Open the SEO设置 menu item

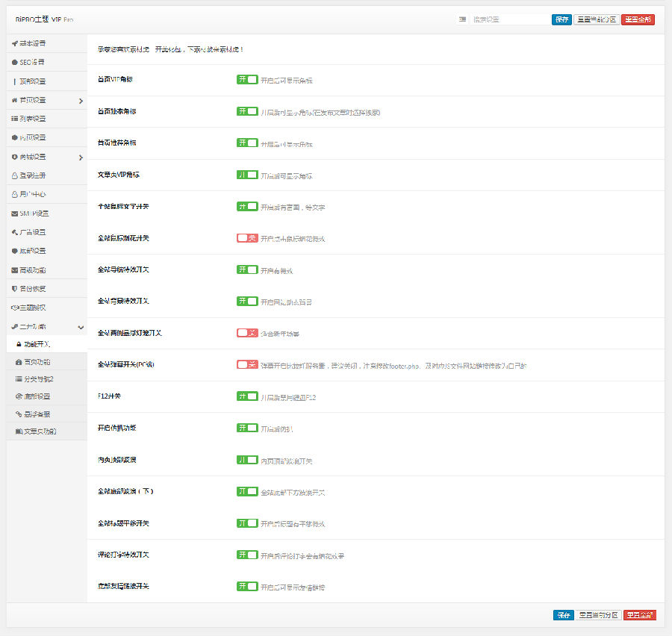pyautogui.click(x=32, y=62)
